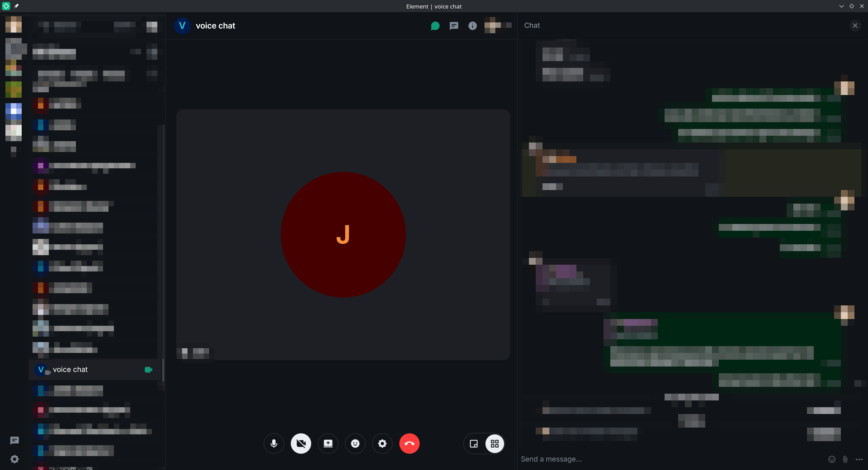Open call settings gear
Screen dimensions: 868x470
382,444
